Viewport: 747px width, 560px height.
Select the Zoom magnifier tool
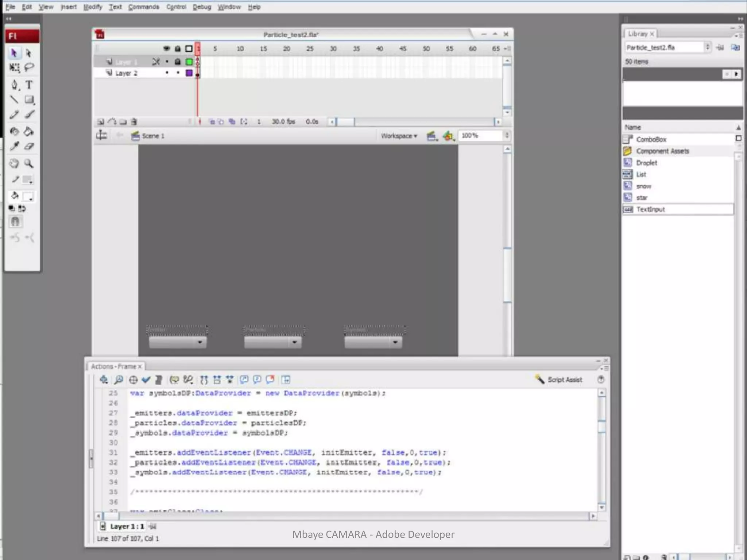click(29, 163)
